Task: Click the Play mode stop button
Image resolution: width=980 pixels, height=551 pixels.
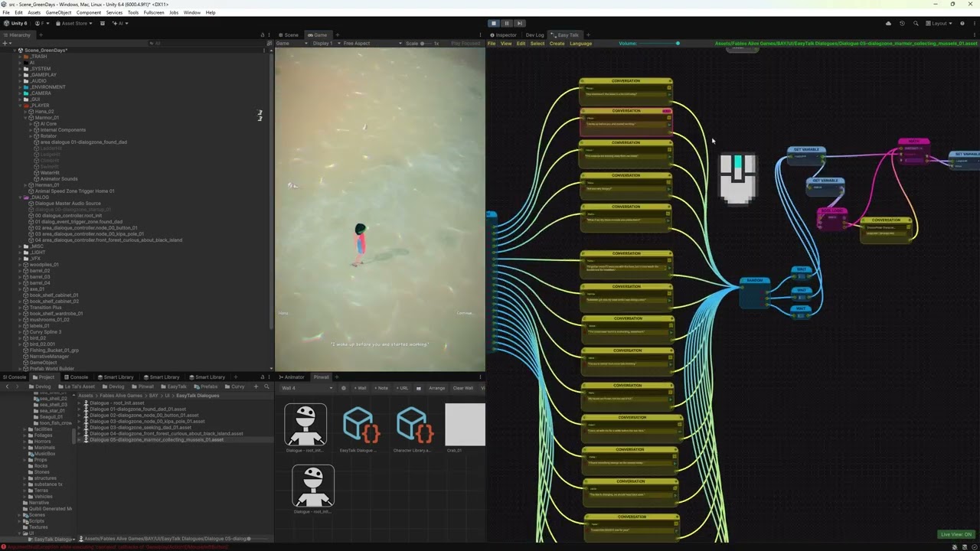Action: pos(494,23)
